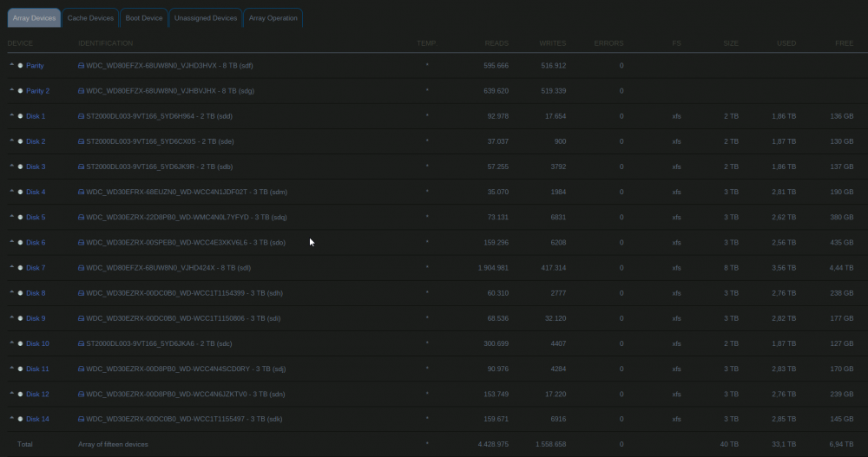
Task: Open the Disk 4 settings link
Action: click(x=36, y=192)
